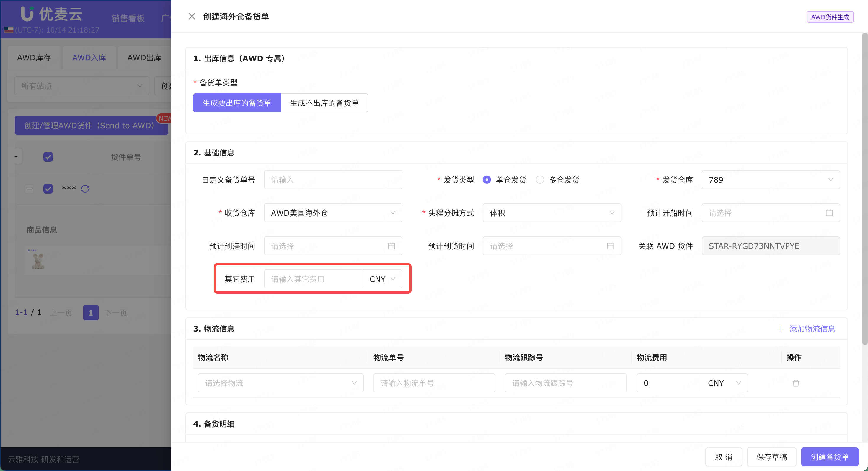Open 收货仓库 dropdown AWD美国海外仓

[x=333, y=213]
